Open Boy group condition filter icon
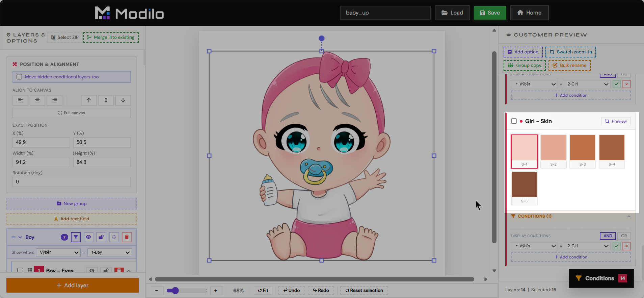 click(76, 237)
